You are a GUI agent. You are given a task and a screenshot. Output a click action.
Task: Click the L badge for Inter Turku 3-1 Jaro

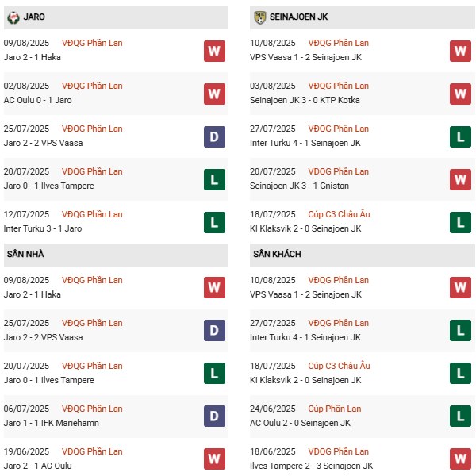pyautogui.click(x=214, y=222)
